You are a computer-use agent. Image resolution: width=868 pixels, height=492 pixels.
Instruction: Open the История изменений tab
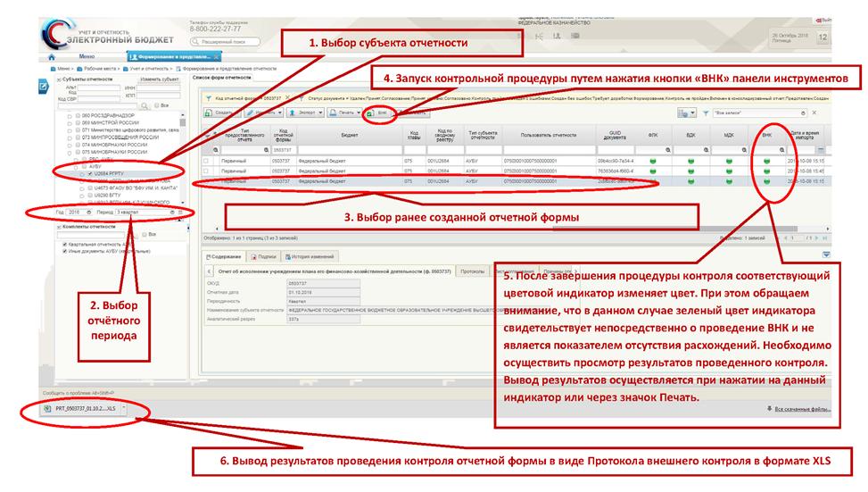click(308, 255)
